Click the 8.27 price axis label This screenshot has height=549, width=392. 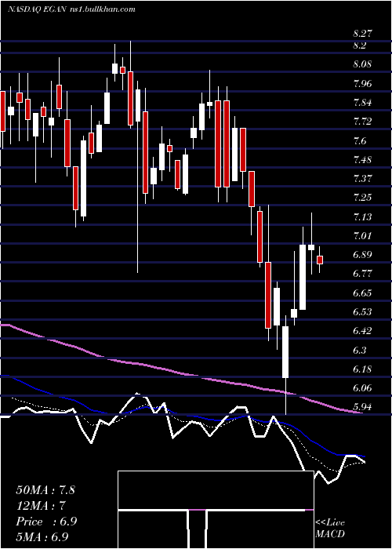[x=362, y=34]
